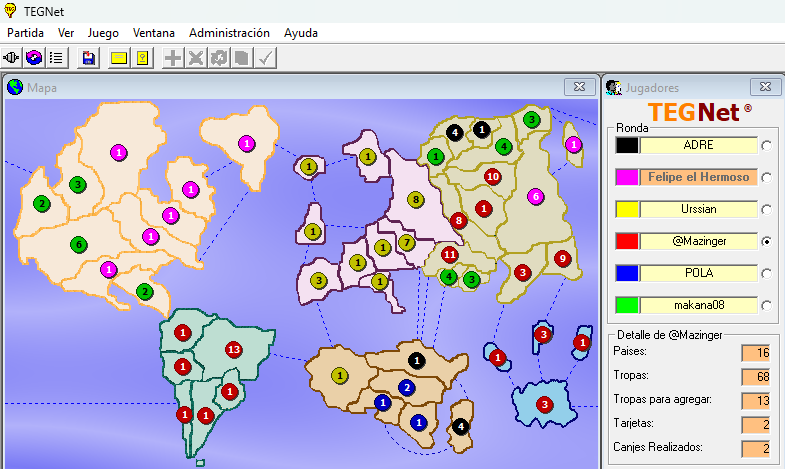Screen dimensions: 785x469
Task: Close the Jugadores panel
Action: (x=765, y=87)
